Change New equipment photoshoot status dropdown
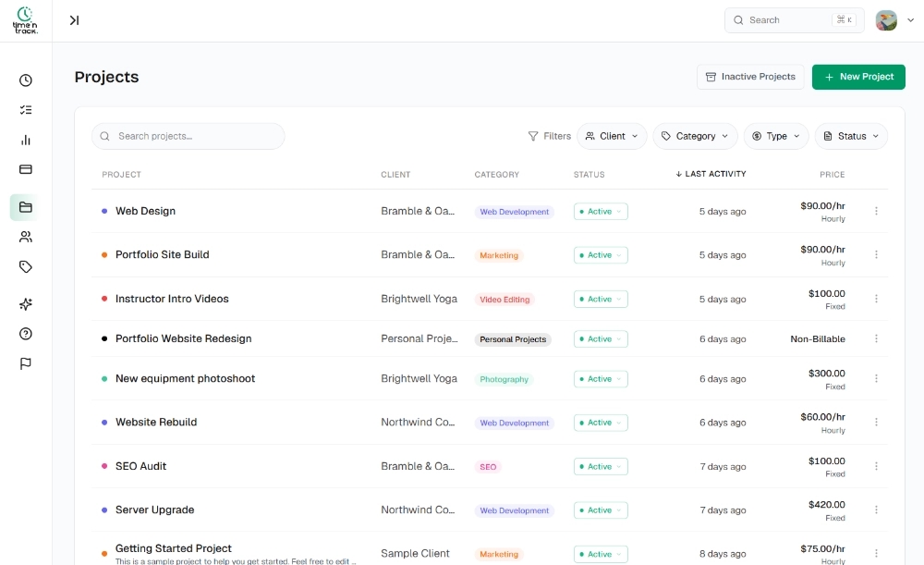924x565 pixels. (601, 378)
